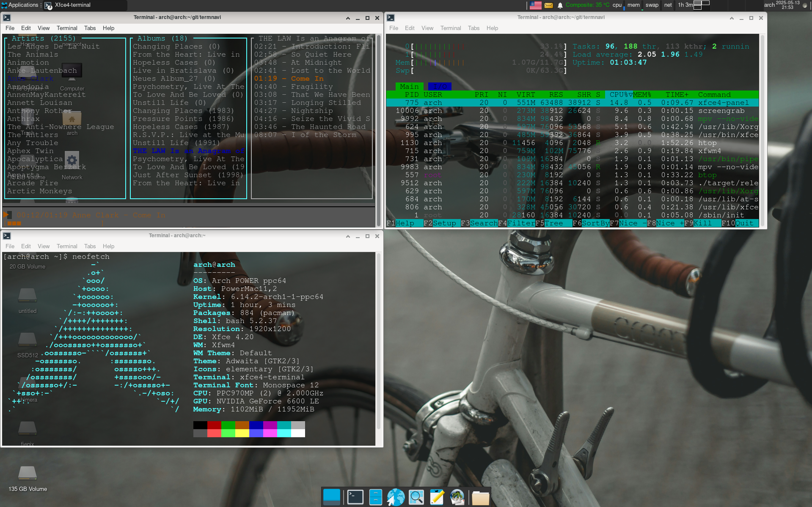Click the net monitor in panel

669,5
